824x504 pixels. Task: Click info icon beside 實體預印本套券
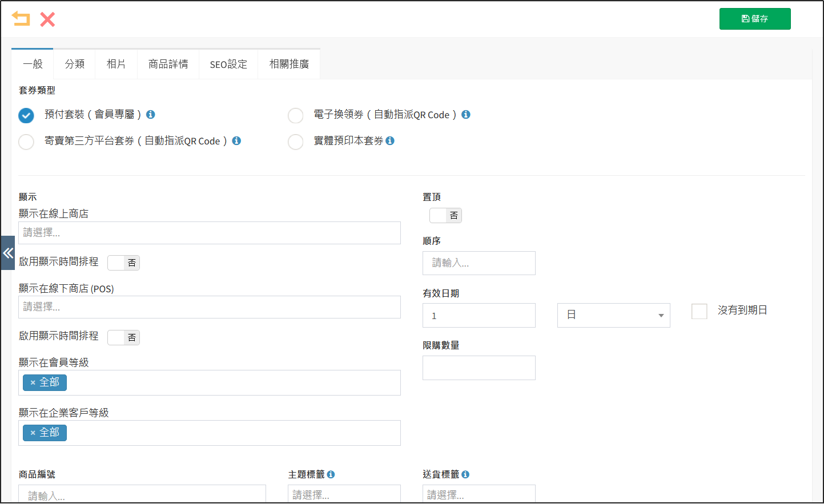tap(390, 140)
